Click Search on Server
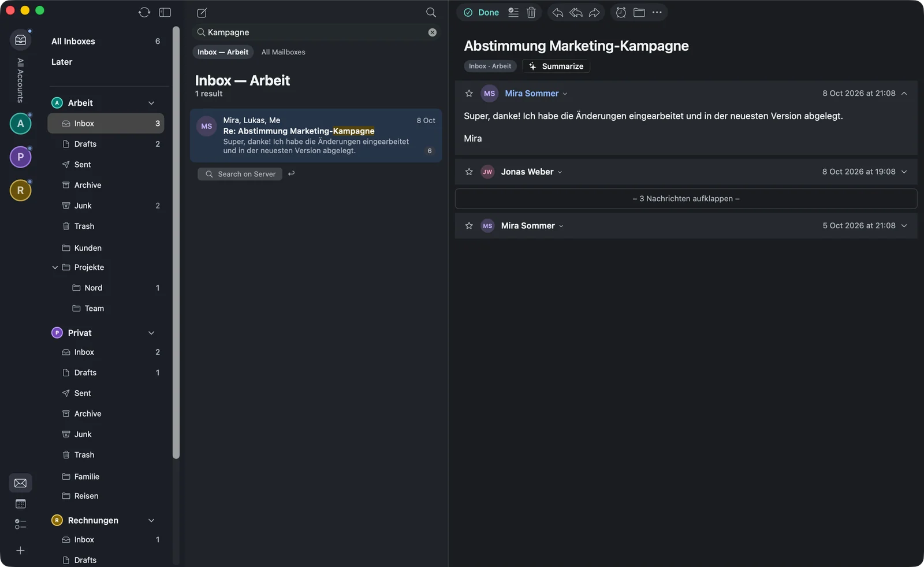The image size is (924, 567). pyautogui.click(x=240, y=174)
